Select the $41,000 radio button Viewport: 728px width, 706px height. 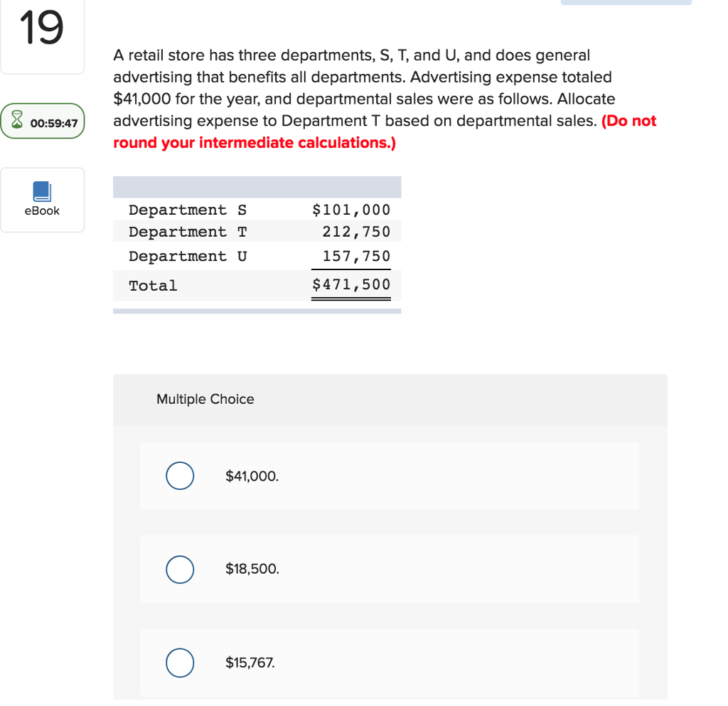click(x=180, y=476)
